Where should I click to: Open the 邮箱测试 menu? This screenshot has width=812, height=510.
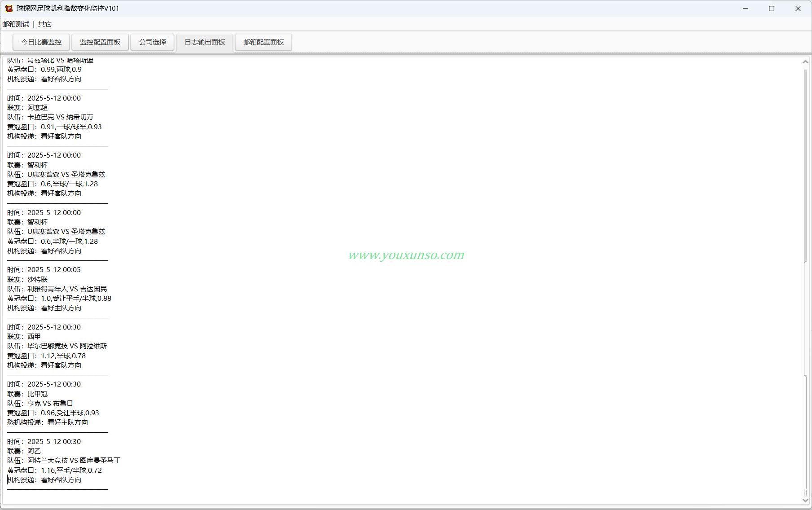[16, 24]
